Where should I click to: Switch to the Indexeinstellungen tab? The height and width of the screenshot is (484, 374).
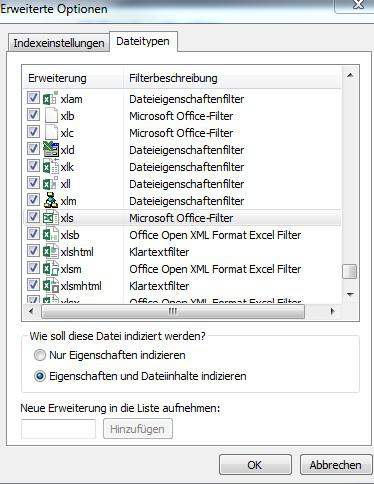(x=59, y=43)
